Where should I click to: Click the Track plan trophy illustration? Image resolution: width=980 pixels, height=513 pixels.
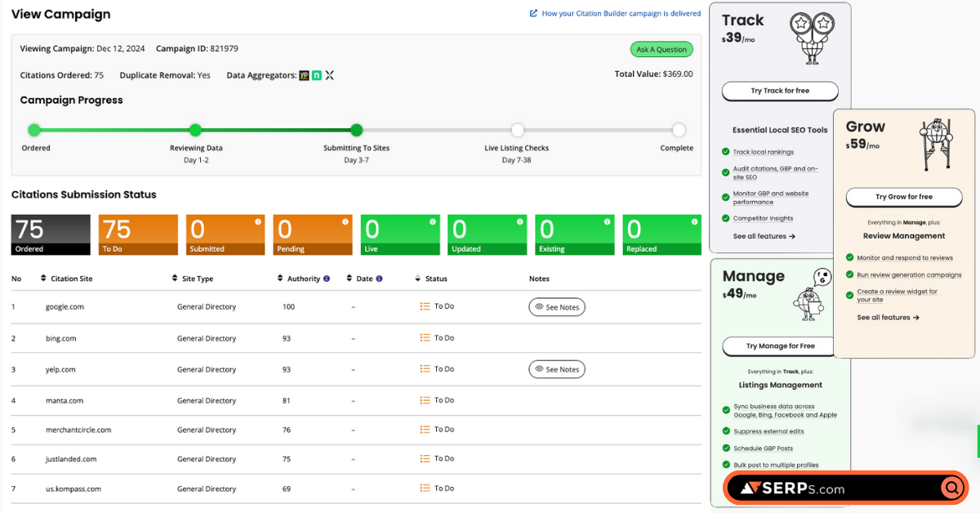pos(812,38)
